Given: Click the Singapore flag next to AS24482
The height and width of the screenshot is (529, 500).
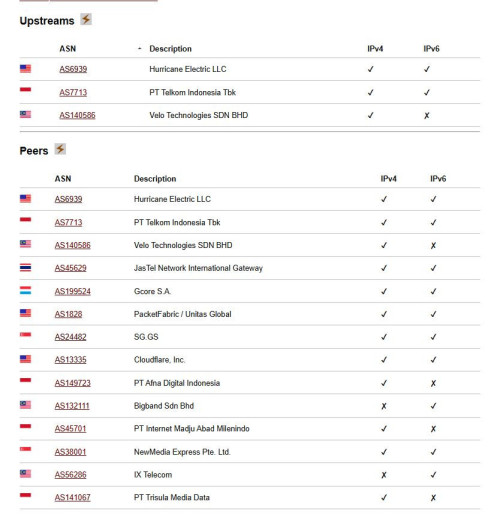Looking at the screenshot, I should click(25, 335).
